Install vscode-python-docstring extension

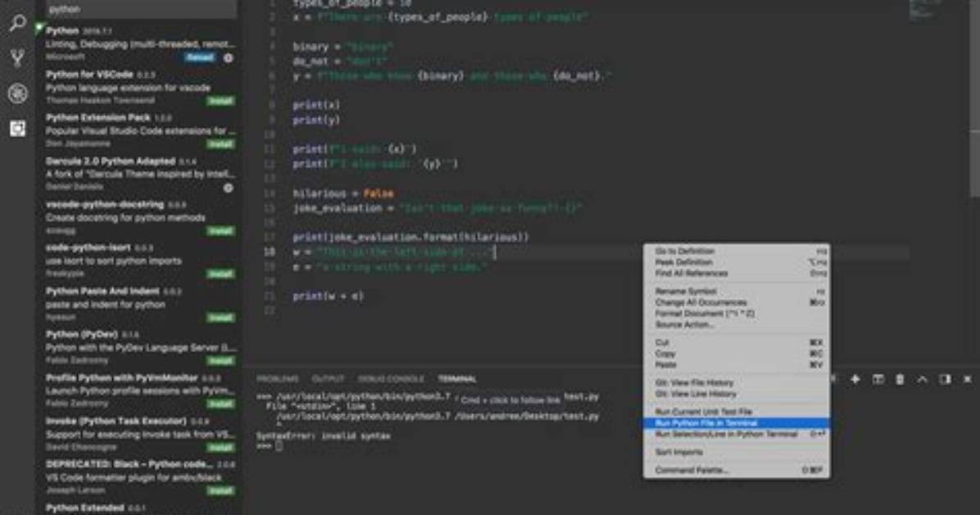220,231
